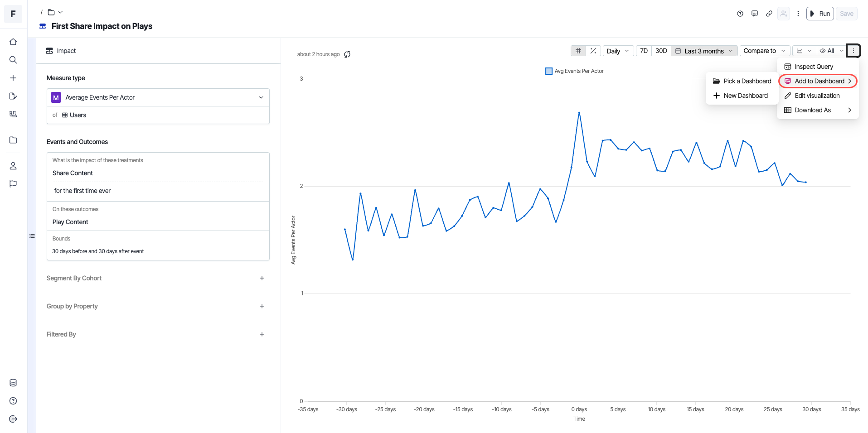868x433 pixels.
Task: Open the Daily granularity dropdown
Action: point(617,51)
